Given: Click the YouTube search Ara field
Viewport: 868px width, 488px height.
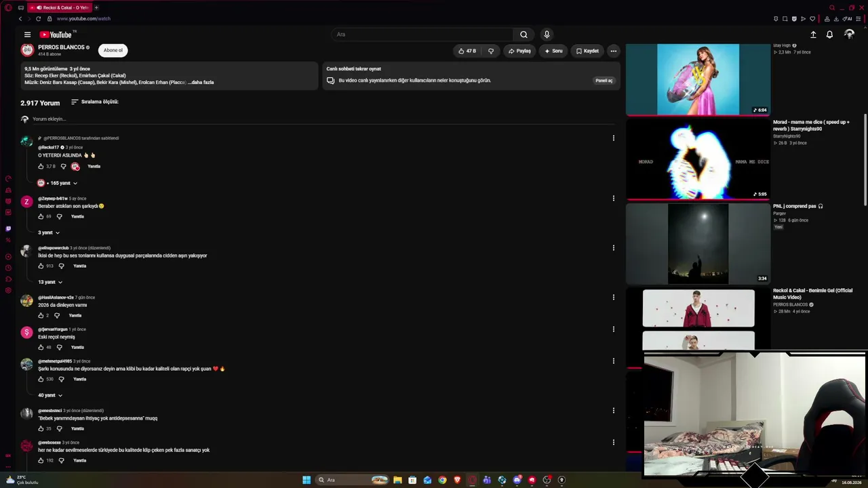Looking at the screenshot, I should click(422, 35).
